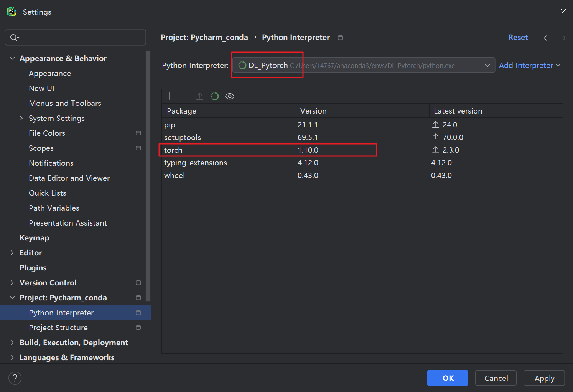Image resolution: width=573 pixels, height=392 pixels.
Task: Open Presentation Assistant settings
Action: [68, 223]
